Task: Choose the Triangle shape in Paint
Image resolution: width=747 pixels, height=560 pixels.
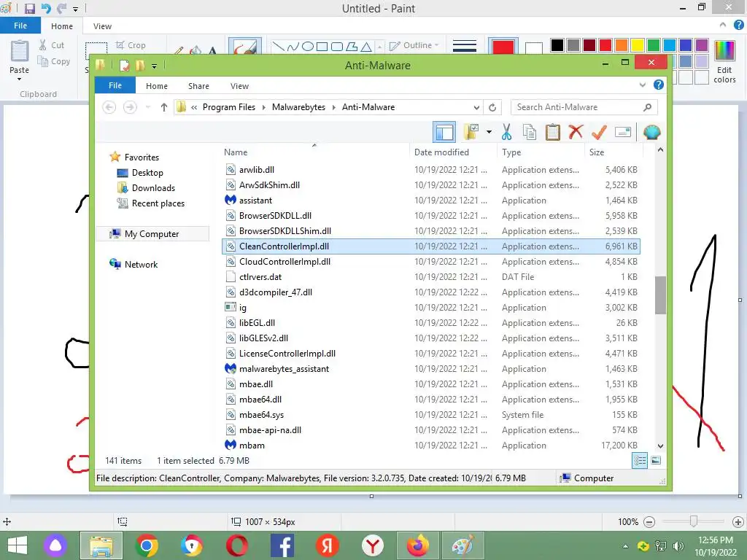Action: point(366,46)
